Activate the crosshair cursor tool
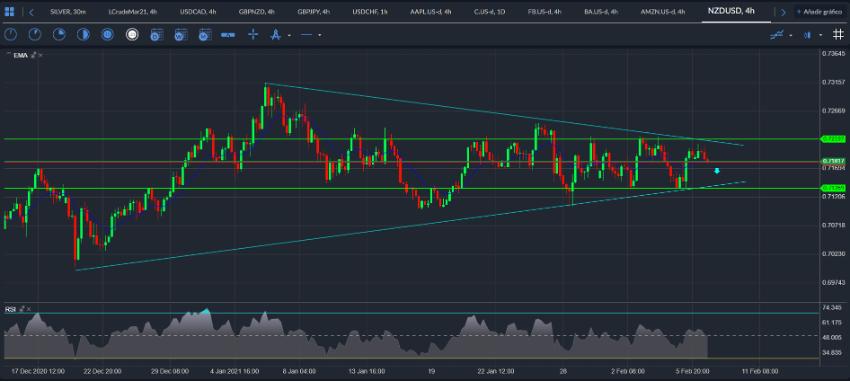This screenshot has width=850, height=382. coord(253,35)
